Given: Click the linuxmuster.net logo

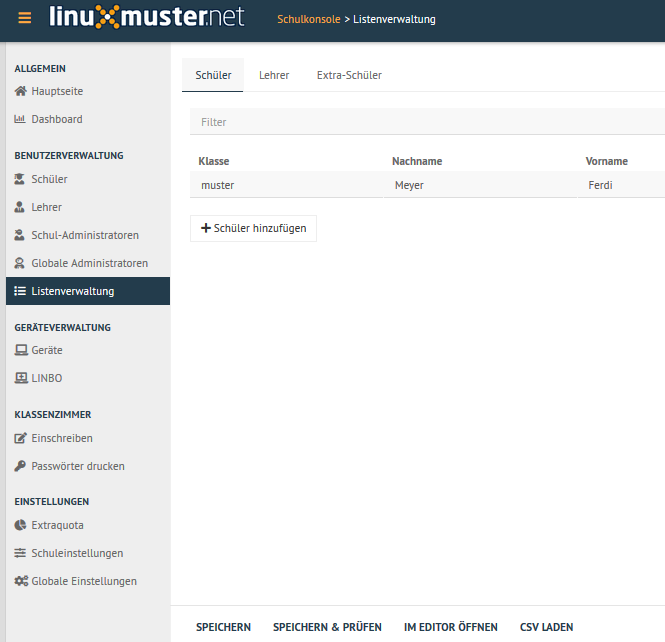Looking at the screenshot, I should [147, 17].
